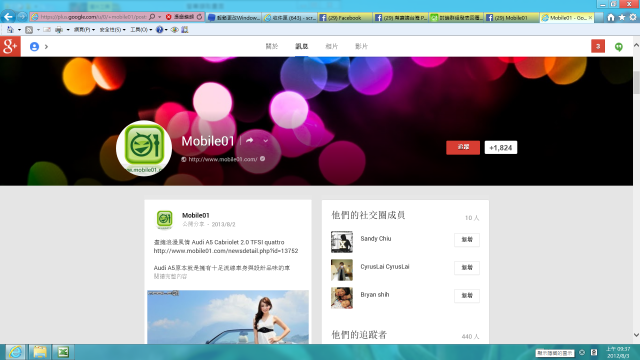The width and height of the screenshot is (640, 360).
Task: Switch to the (29) Facebook tab
Action: click(345, 18)
